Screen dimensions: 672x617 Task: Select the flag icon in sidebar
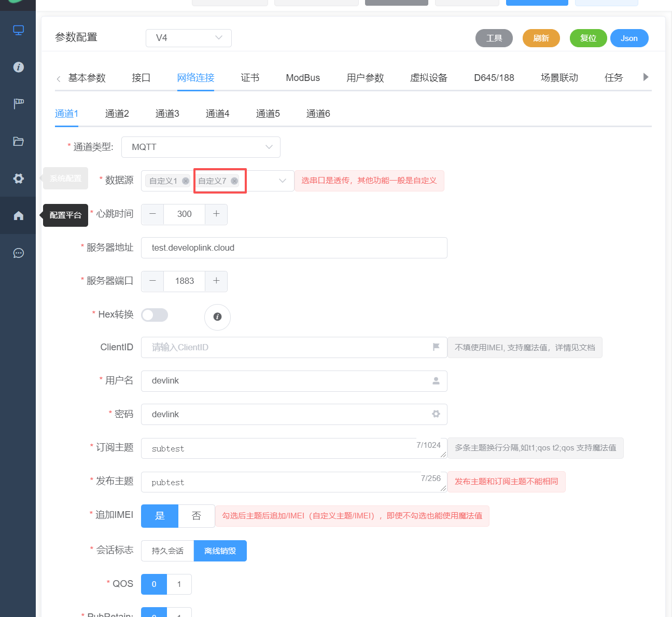18,104
